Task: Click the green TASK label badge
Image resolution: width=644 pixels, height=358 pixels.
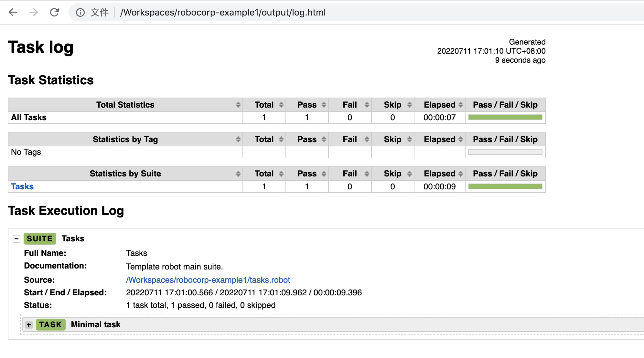Action: click(x=50, y=325)
